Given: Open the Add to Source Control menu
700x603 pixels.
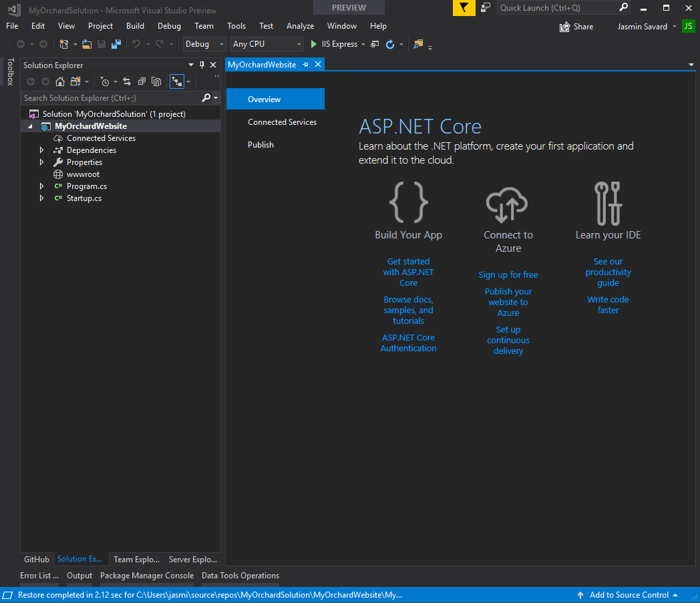Looking at the screenshot, I should click(x=629, y=594).
